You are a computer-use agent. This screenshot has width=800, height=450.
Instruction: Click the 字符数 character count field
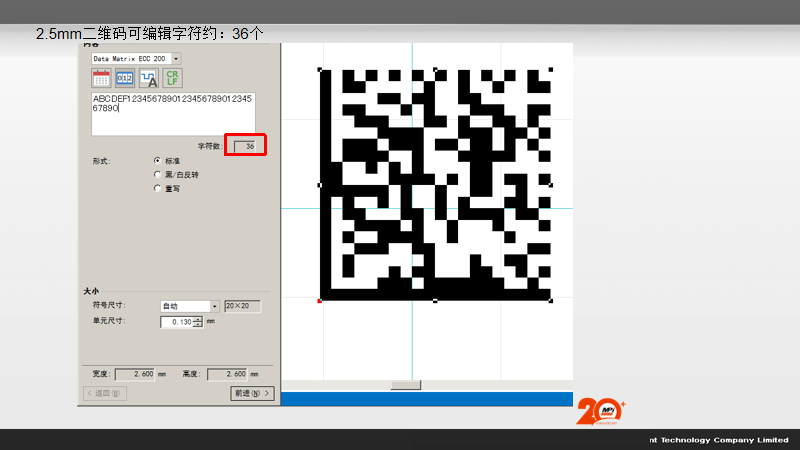[244, 146]
